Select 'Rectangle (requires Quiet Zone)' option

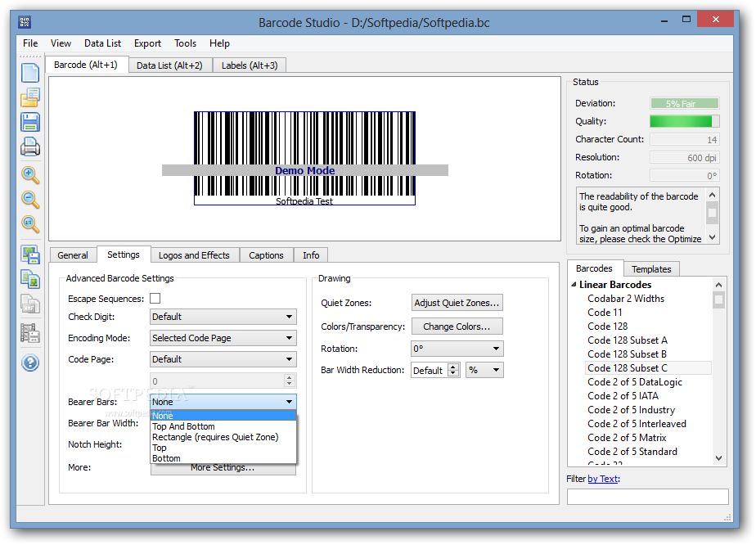[x=223, y=437]
